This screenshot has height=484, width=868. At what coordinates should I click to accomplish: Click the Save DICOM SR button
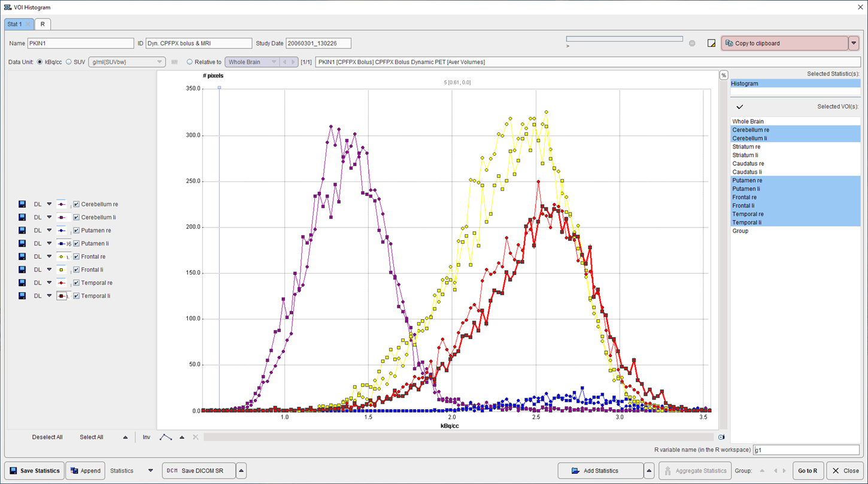[x=199, y=471]
